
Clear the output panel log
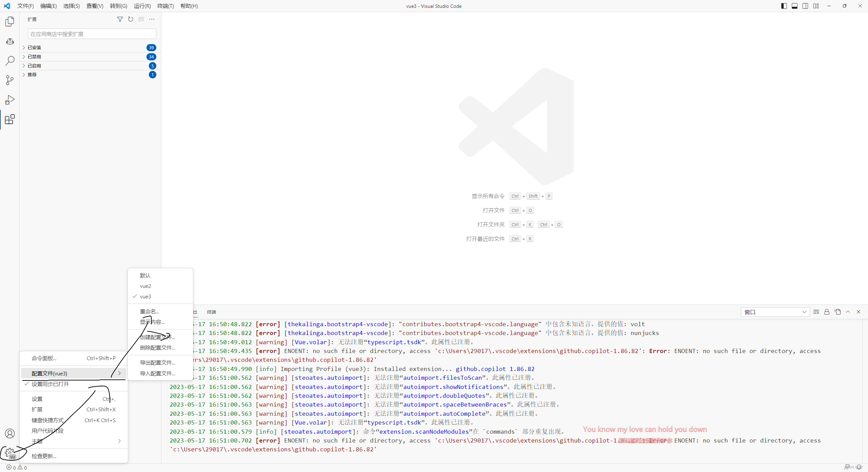(816, 312)
